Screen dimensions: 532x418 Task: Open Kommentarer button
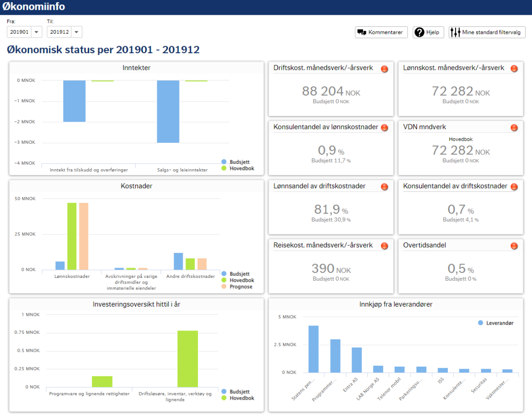coord(381,32)
